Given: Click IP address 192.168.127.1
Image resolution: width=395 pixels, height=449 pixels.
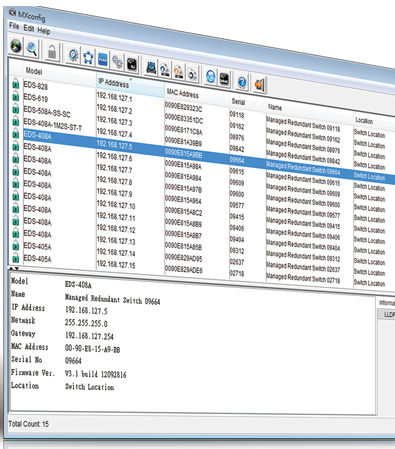Looking at the screenshot, I should coord(114,97).
